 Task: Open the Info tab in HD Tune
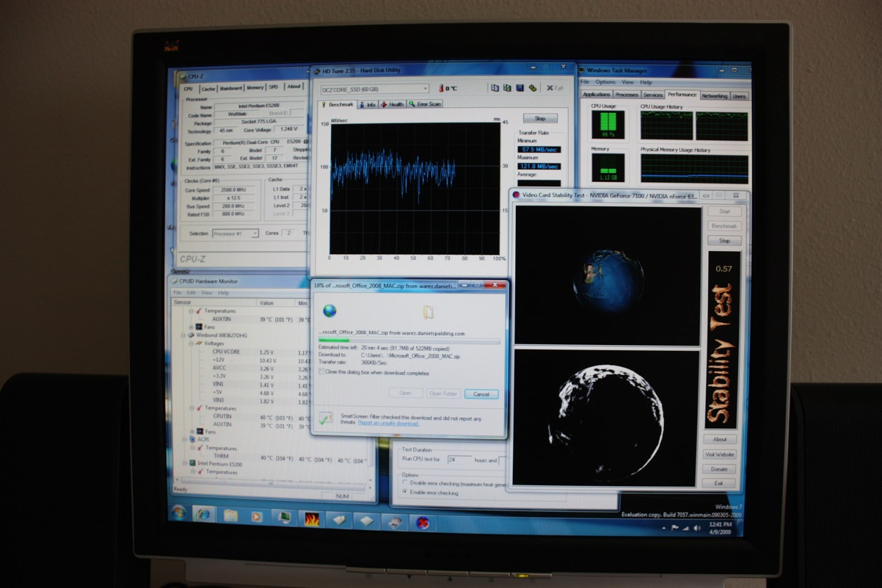[368, 104]
